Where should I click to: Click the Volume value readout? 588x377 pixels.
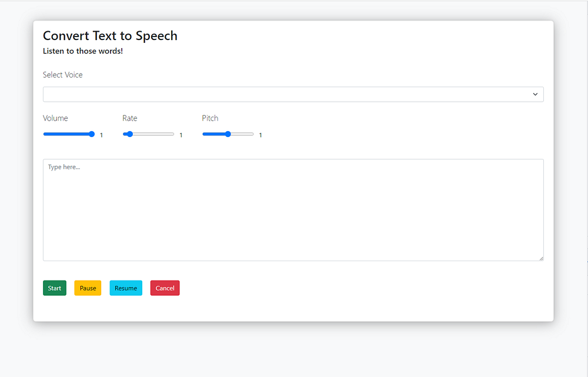tap(101, 135)
